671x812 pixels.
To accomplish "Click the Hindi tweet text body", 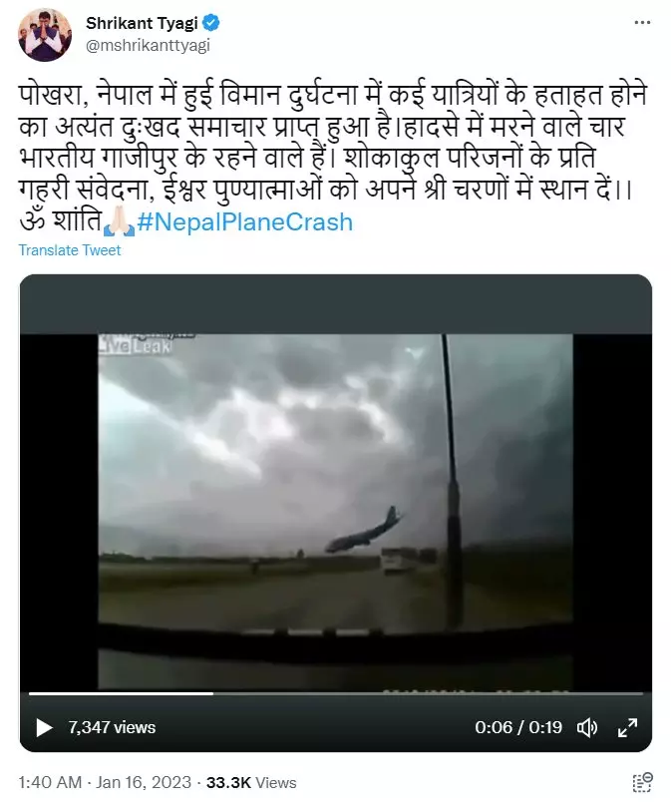I will [x=331, y=158].
